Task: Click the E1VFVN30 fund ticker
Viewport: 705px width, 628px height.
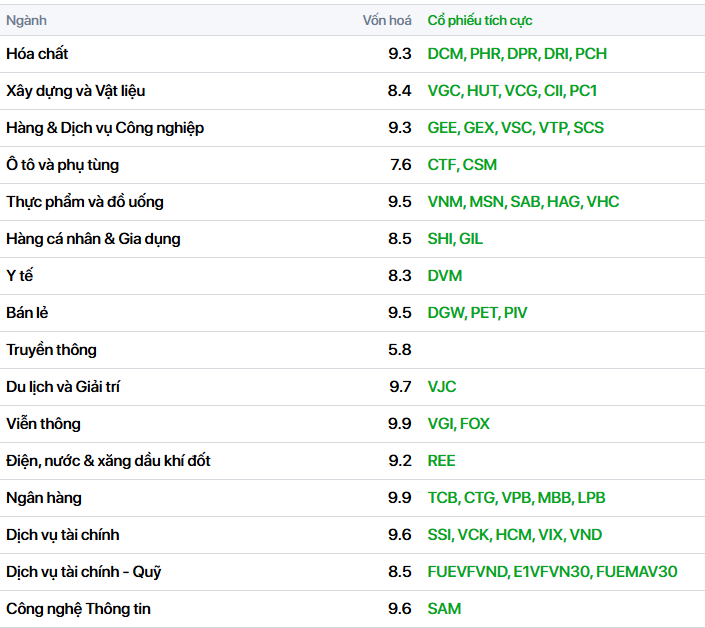Action: click(x=552, y=572)
